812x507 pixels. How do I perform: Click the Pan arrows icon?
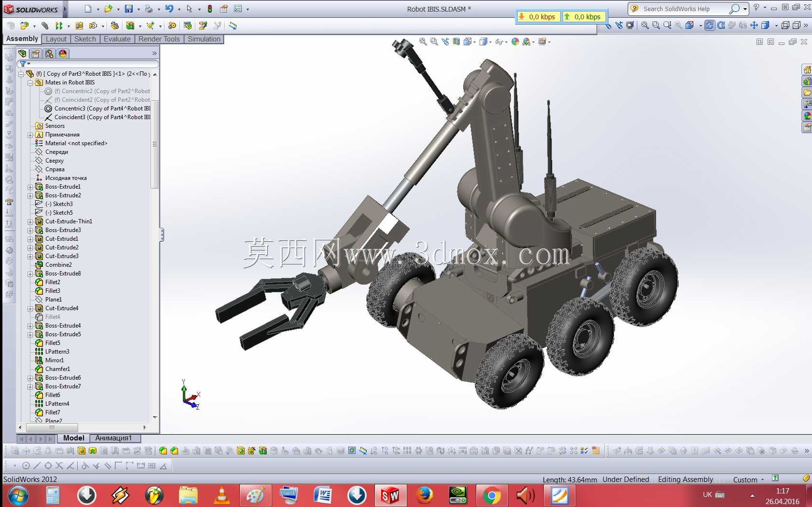coord(754,26)
